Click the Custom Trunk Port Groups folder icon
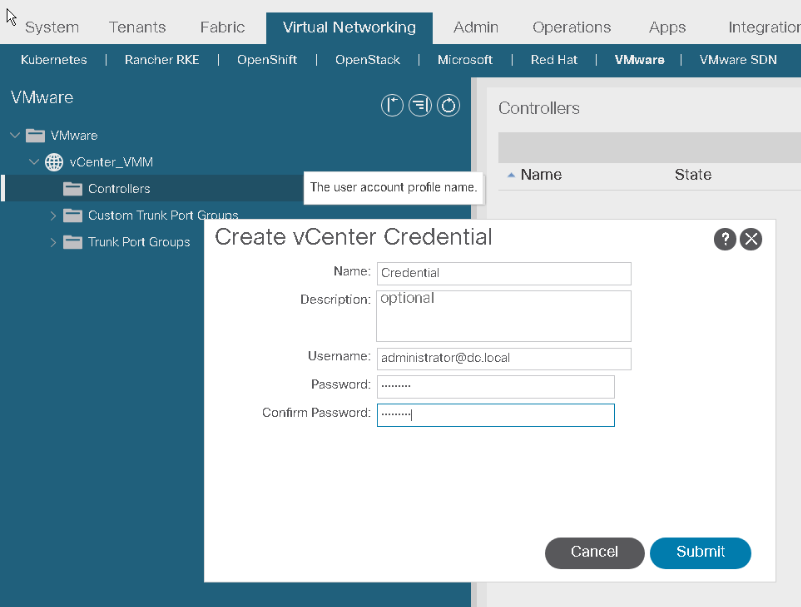Screen dimensions: 801x607 (x=73, y=215)
